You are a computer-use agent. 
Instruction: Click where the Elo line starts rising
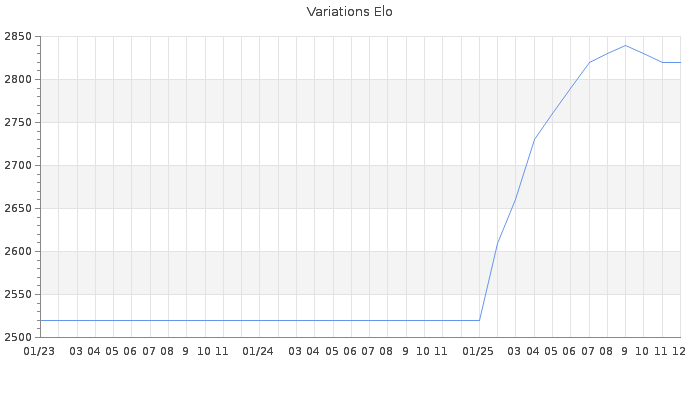479,320
